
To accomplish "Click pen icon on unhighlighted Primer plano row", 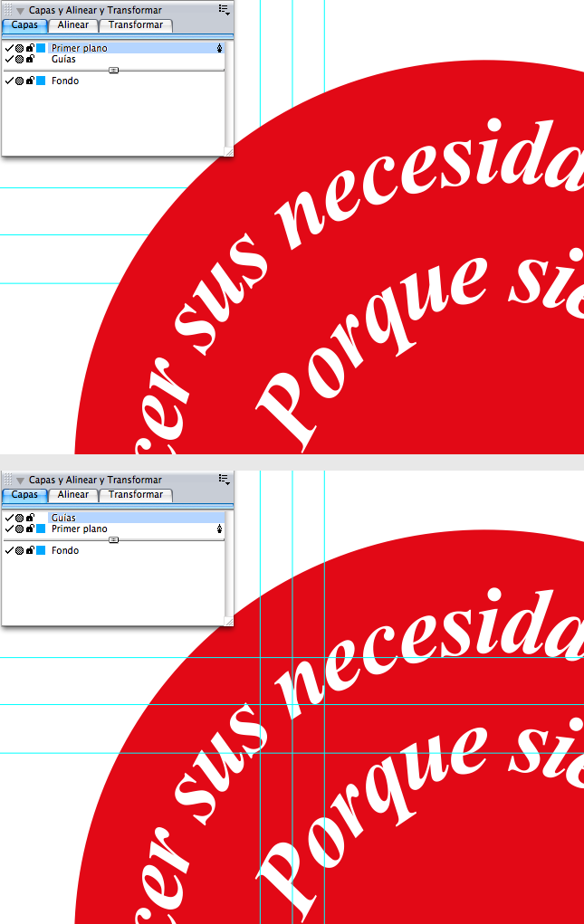I will coord(219,529).
